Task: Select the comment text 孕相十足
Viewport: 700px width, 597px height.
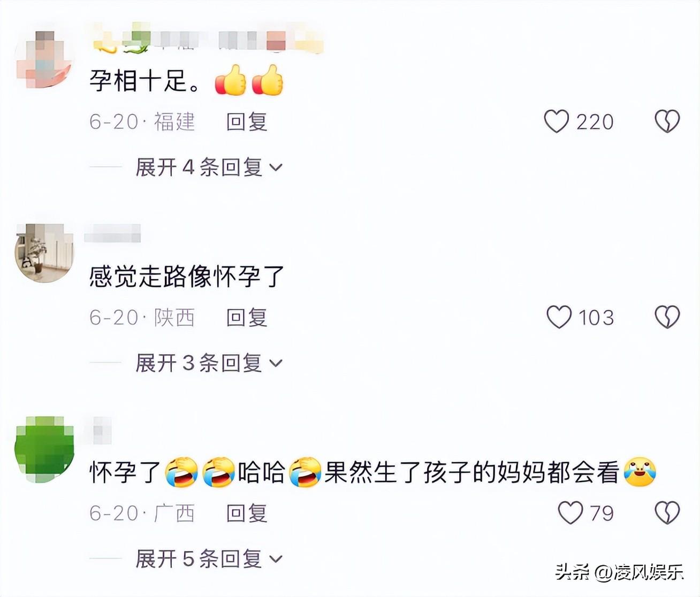Action: tap(144, 81)
